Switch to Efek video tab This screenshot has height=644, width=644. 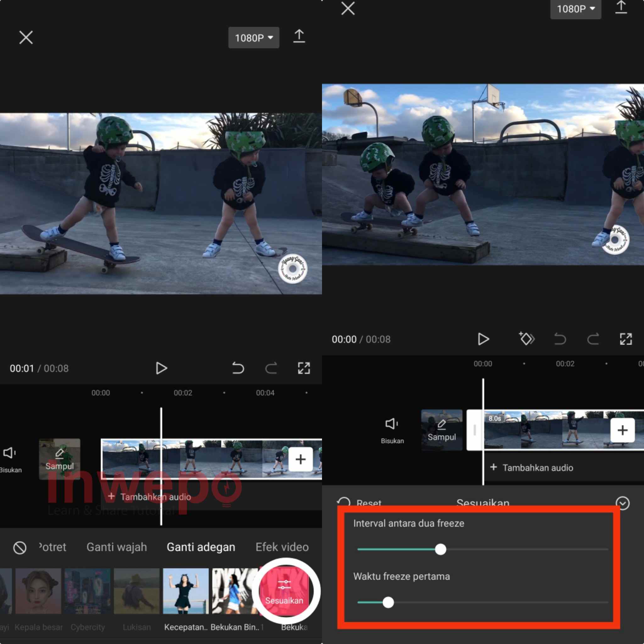pos(282,547)
